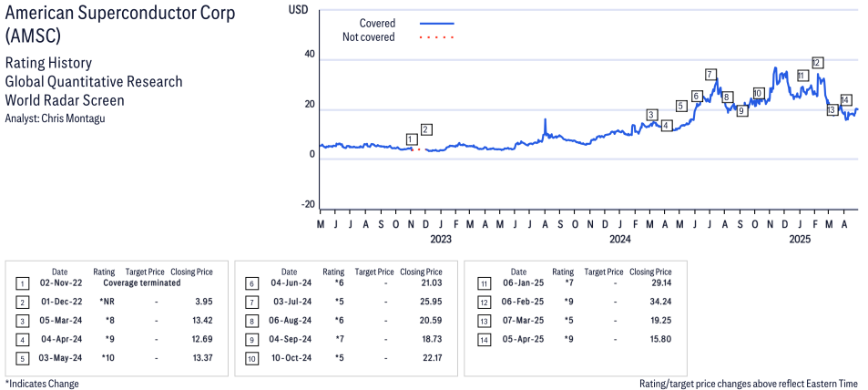868x390 pixels.
Task: Click the boxed 14 in the table row
Action: click(484, 340)
